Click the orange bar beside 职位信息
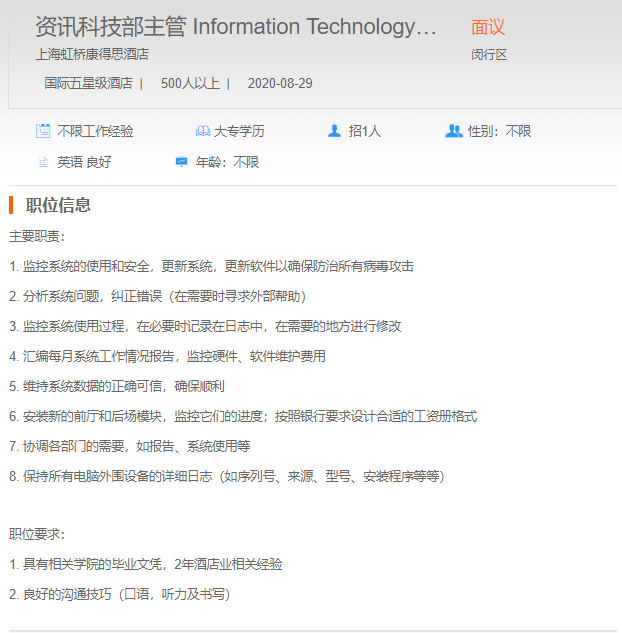Viewport: 622px width, 633px height. [x=11, y=205]
